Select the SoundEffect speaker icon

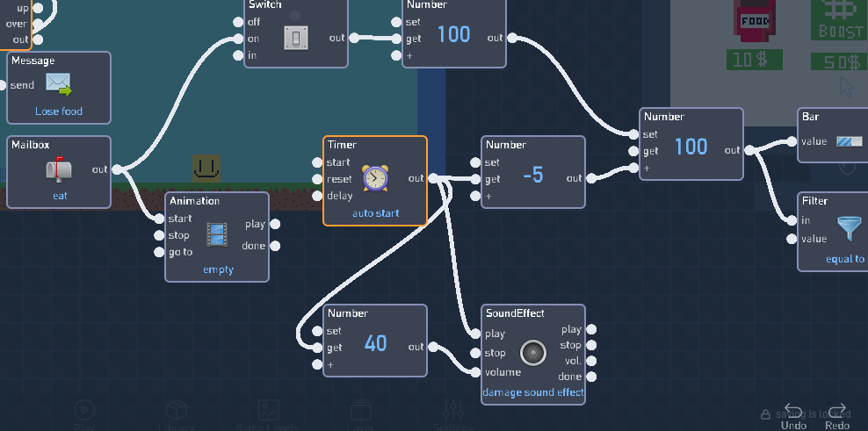(532, 352)
